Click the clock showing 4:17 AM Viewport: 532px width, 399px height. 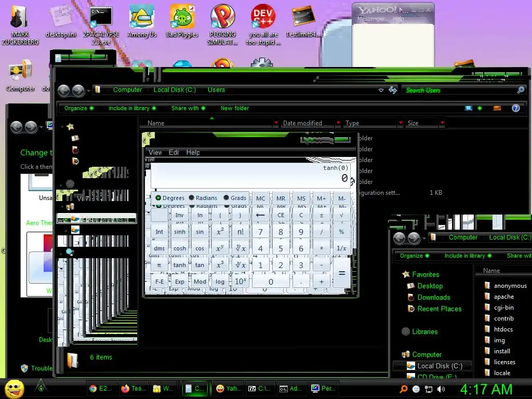pyautogui.click(x=486, y=389)
